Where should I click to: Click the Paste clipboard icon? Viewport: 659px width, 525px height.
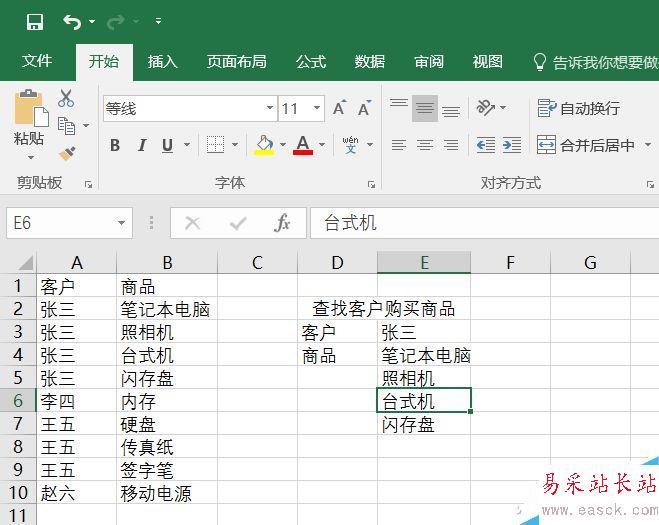[31, 108]
